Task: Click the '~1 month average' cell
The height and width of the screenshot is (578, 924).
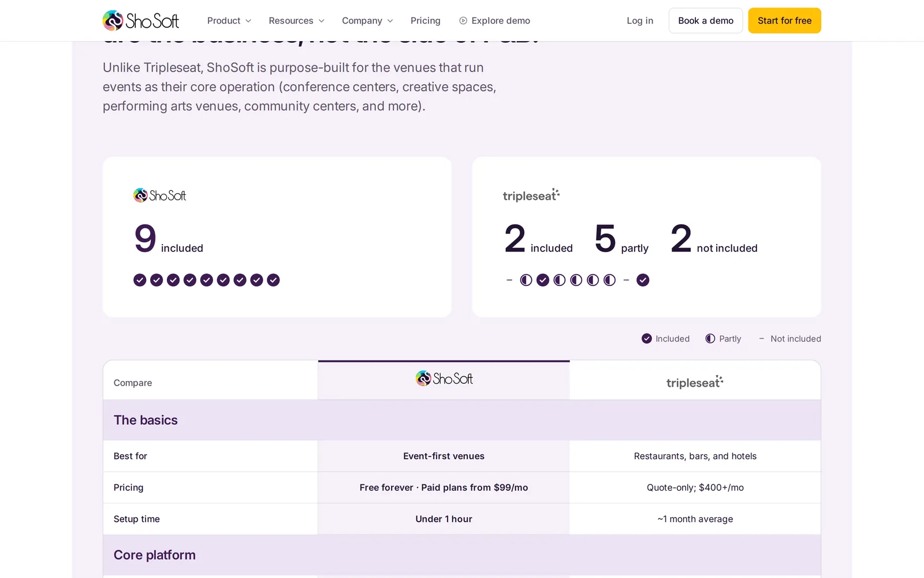Action: click(x=695, y=519)
